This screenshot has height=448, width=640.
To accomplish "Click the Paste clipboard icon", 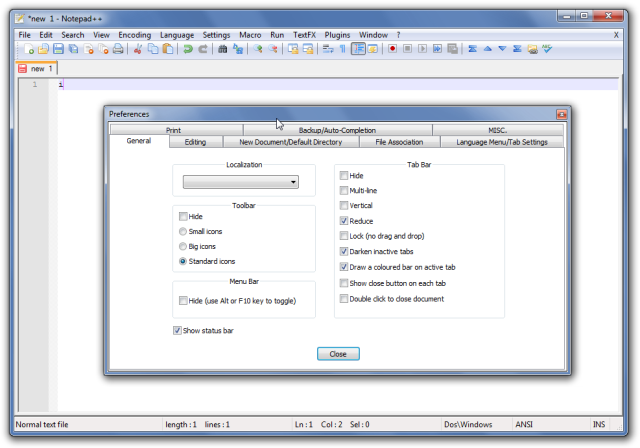I will tap(168, 49).
